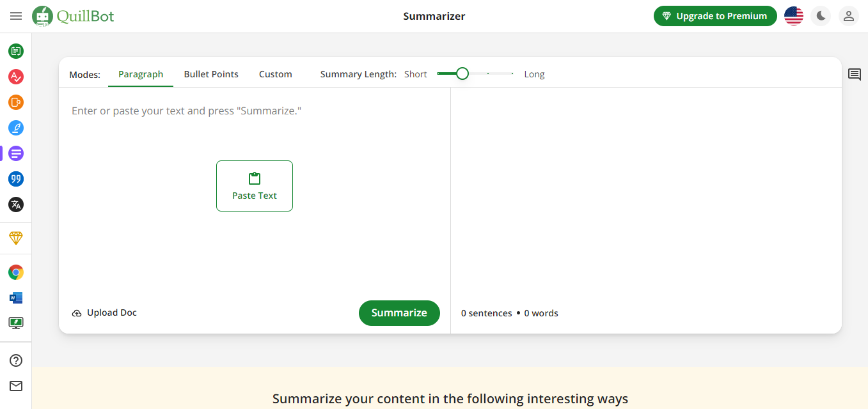Open the Co-Writer feather icon
The height and width of the screenshot is (409, 868).
(16, 128)
